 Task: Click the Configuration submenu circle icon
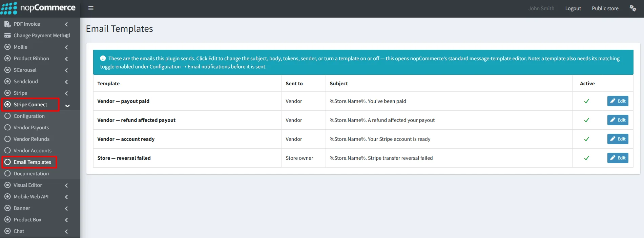[x=7, y=116]
